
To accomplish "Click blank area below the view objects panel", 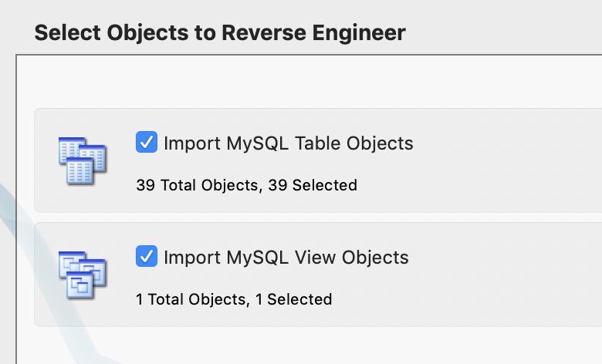I will [309, 345].
